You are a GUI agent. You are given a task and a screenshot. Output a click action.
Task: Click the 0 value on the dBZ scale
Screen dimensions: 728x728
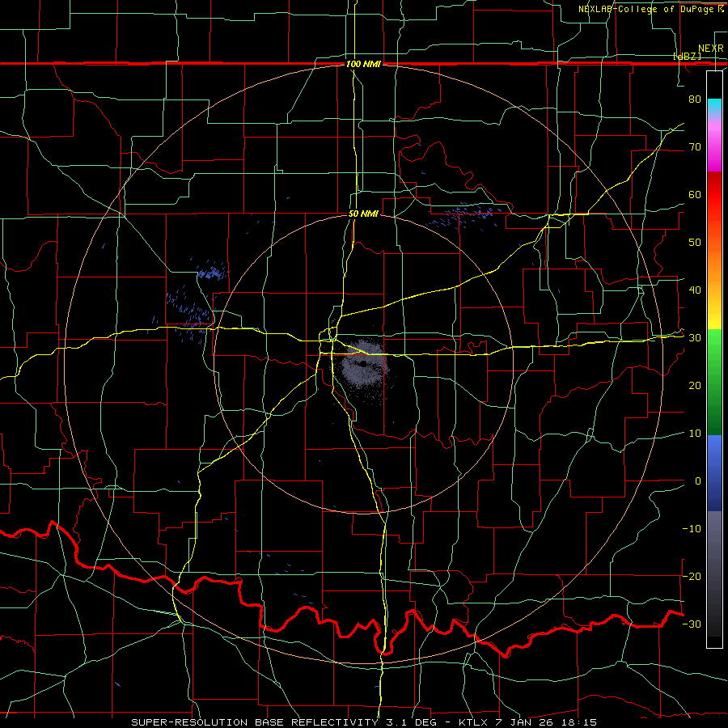coord(698,481)
